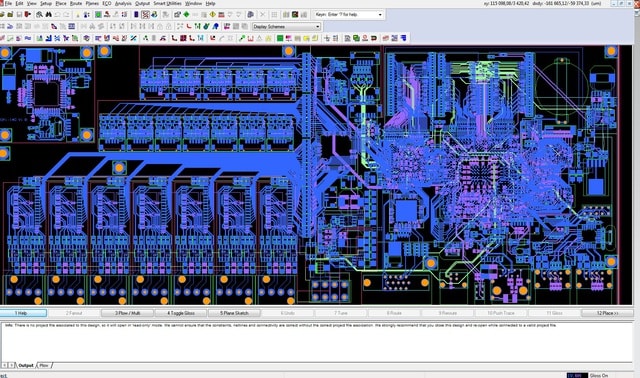This screenshot has width=640, height=378.
Task: Click the blue mushroom-shaped icon in second toolbar
Action: [x=216, y=27]
